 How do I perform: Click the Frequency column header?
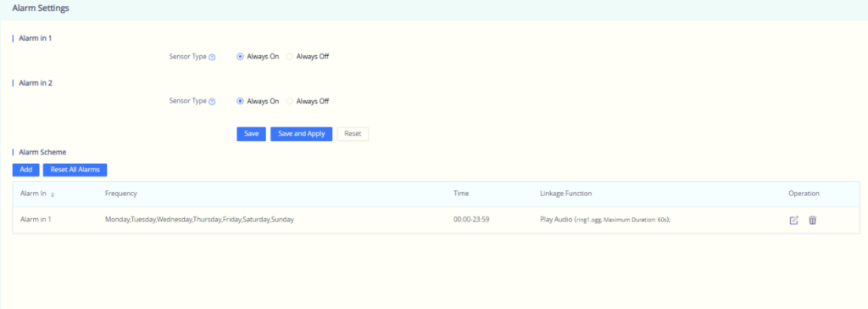[121, 194]
